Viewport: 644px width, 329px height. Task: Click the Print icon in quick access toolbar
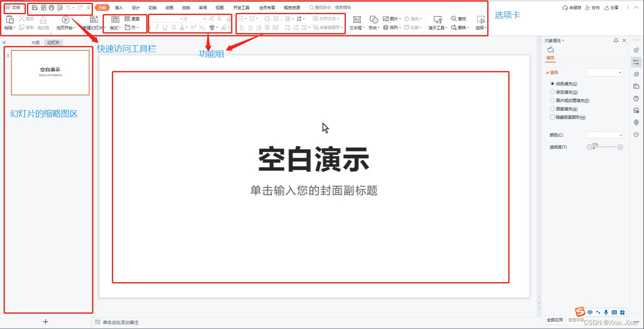(x=51, y=8)
